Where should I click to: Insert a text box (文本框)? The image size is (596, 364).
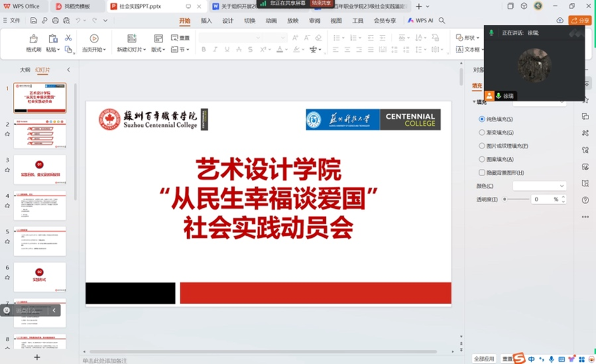pos(469,49)
